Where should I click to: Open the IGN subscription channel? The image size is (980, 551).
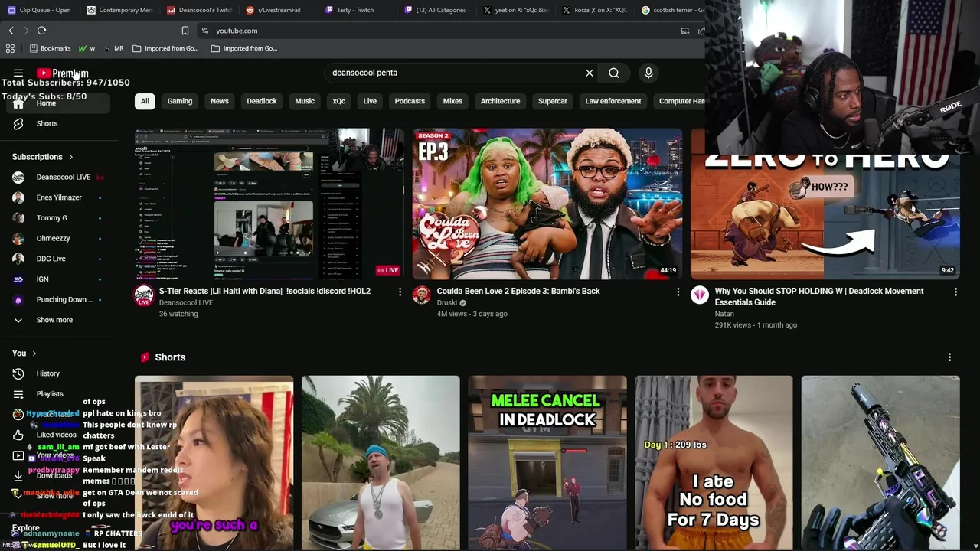pyautogui.click(x=58, y=279)
